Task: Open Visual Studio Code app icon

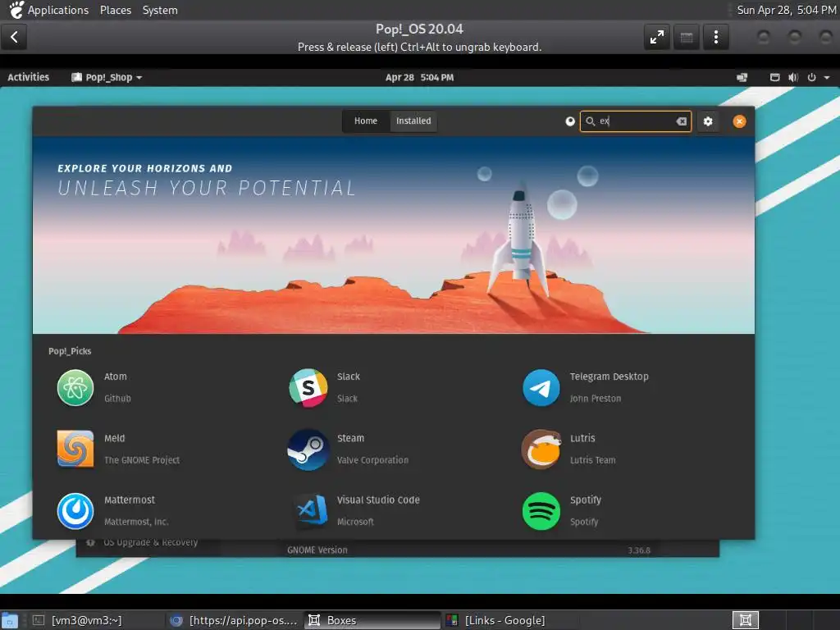Action: [311, 511]
